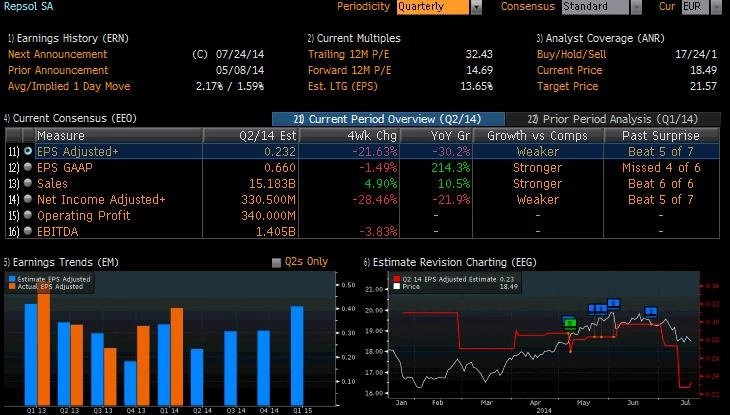Image resolution: width=730 pixels, height=415 pixels.
Task: Click the currency dropdown arrow
Action: [x=716, y=7]
